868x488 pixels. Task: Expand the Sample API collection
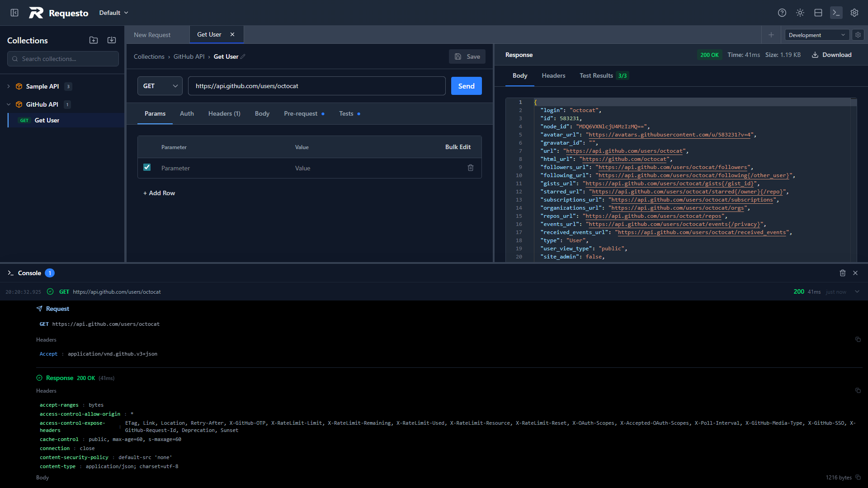(x=8, y=86)
